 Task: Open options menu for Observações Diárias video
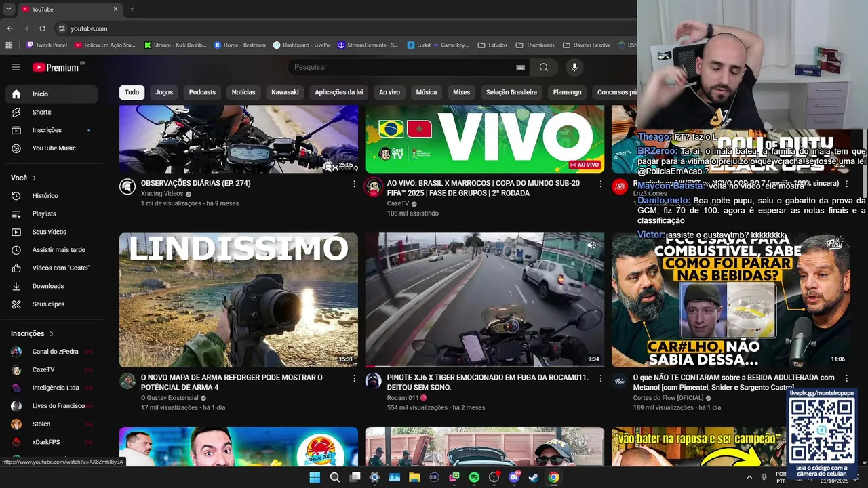(354, 184)
